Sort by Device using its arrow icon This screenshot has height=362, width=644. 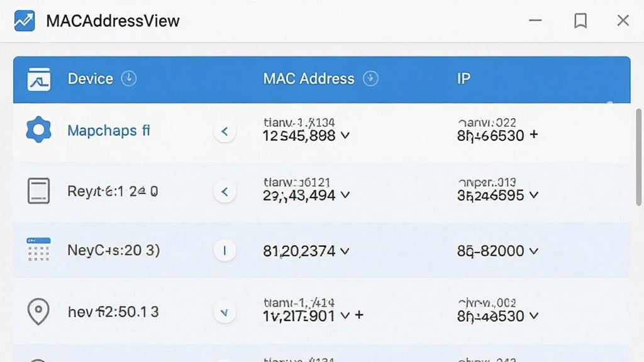(129, 78)
